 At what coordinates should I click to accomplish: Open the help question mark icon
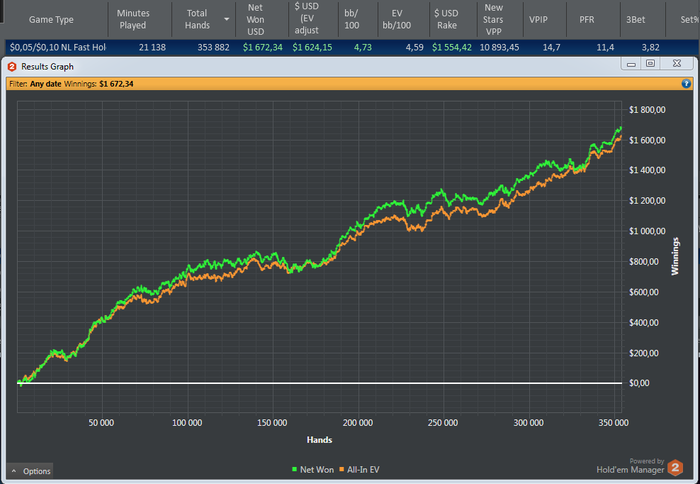click(x=686, y=83)
